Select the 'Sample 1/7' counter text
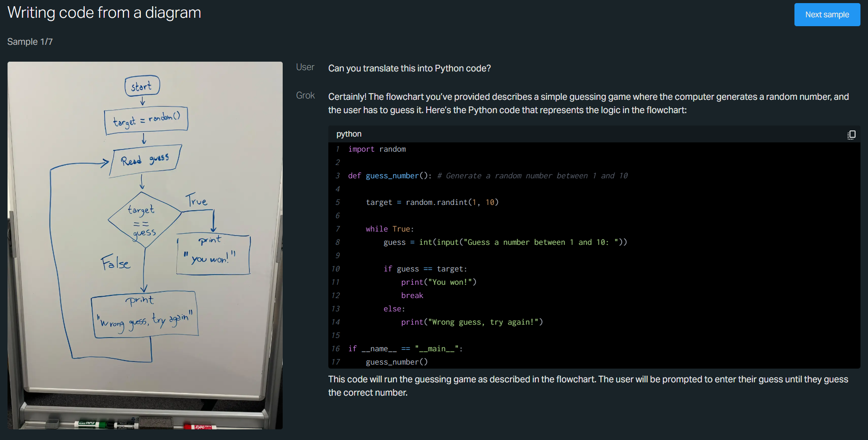This screenshot has height=440, width=868. [x=30, y=42]
